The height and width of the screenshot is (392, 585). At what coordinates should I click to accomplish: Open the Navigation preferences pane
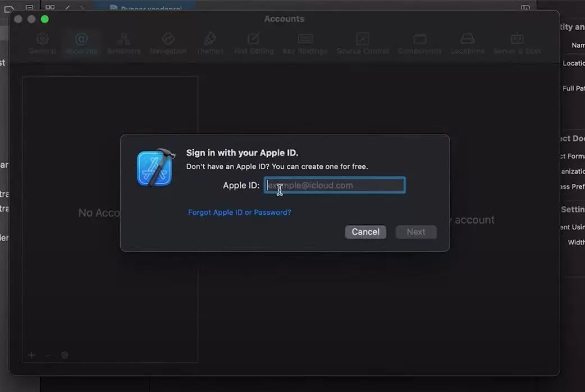coord(168,42)
